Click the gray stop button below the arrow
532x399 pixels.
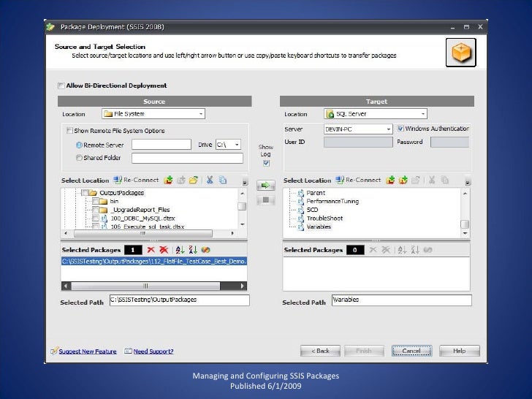266,199
